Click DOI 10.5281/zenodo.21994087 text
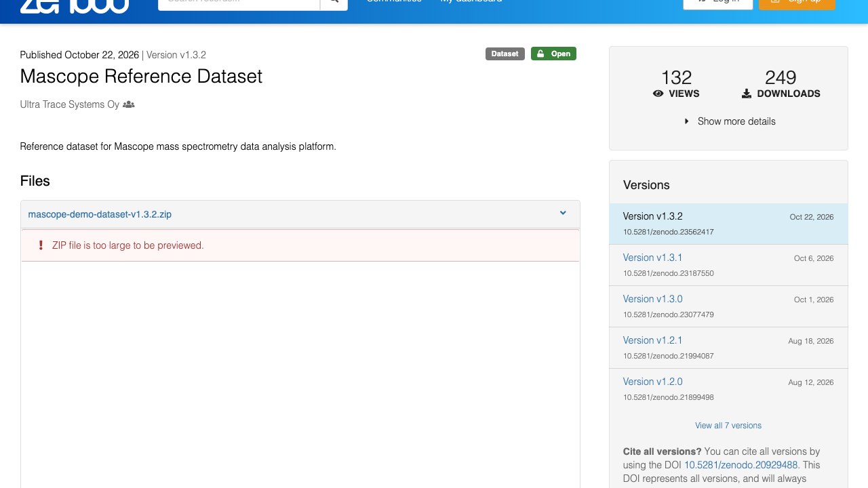Screen dimensions: 868x488 [x=669, y=356]
